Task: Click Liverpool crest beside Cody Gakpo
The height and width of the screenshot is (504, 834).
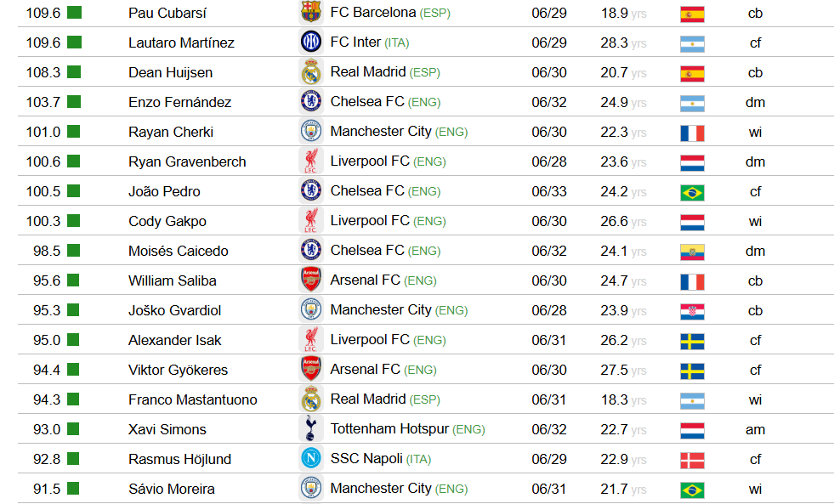Action: pos(311,221)
